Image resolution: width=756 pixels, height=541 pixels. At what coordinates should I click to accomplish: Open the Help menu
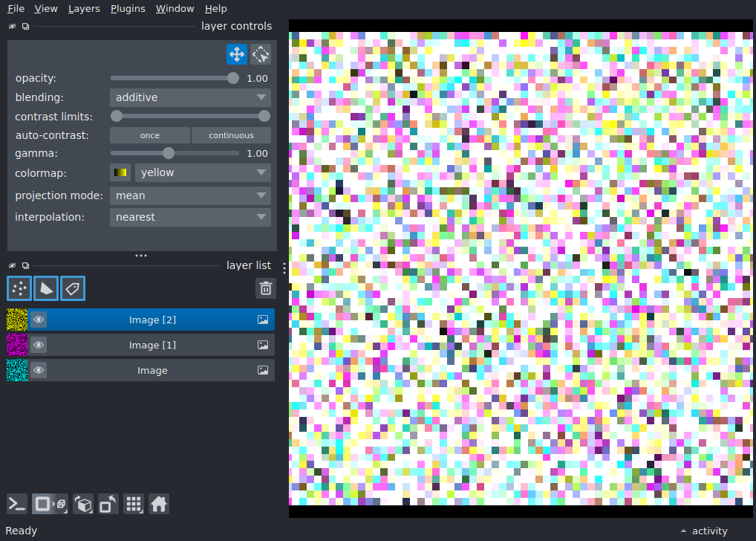point(215,9)
